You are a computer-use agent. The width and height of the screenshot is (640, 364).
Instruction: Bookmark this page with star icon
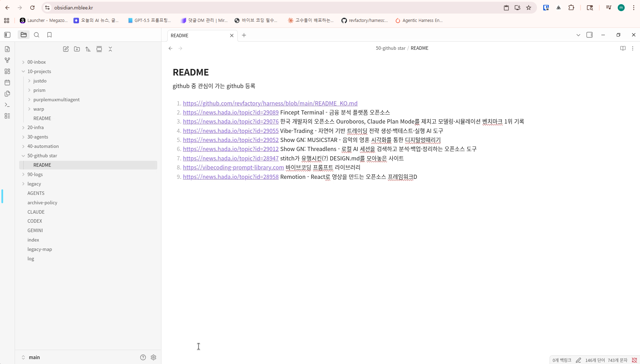(529, 8)
